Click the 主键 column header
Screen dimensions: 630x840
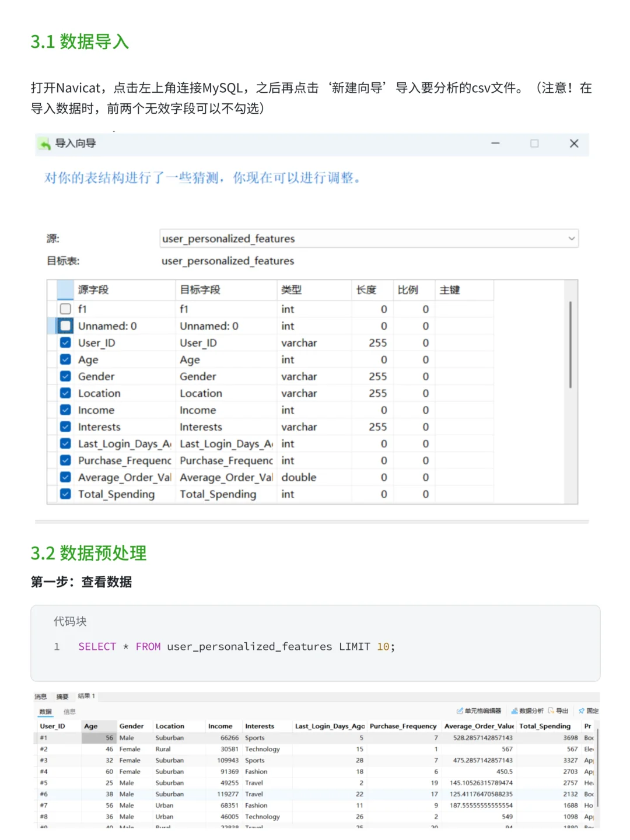click(x=464, y=290)
